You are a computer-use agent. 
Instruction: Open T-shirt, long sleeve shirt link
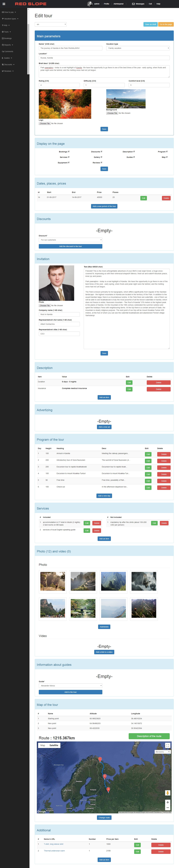click(x=54, y=844)
